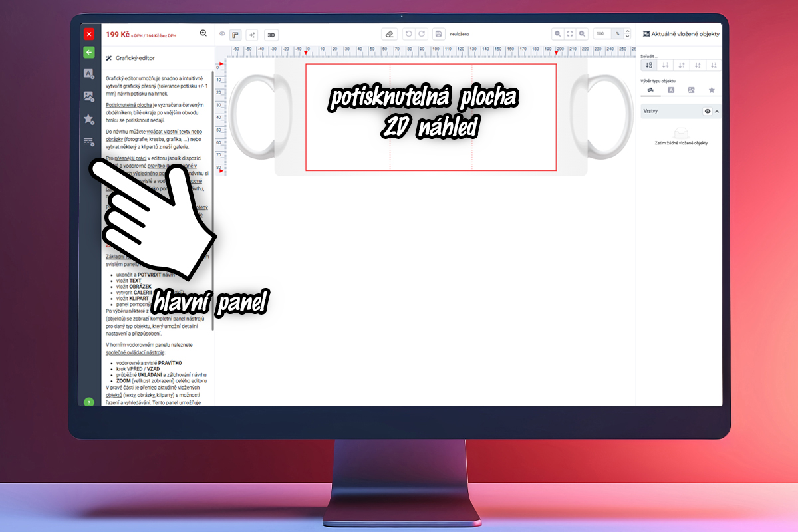Zoom out the editor view

558,34
